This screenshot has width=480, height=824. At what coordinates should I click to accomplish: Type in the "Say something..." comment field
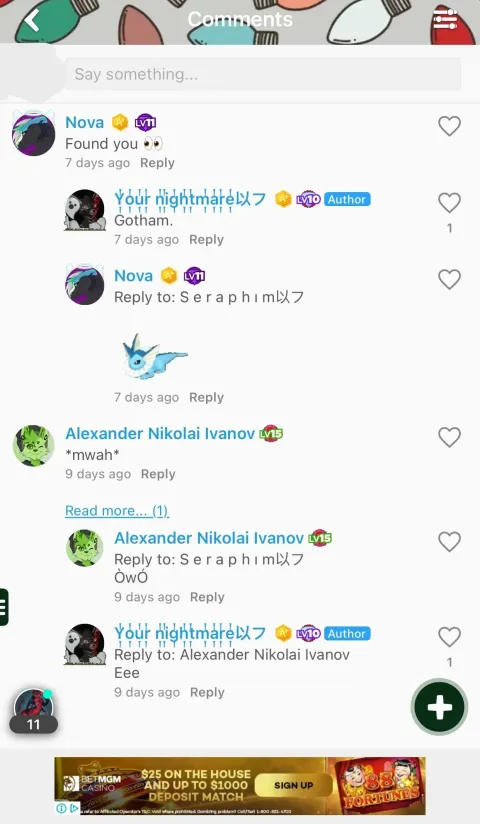click(x=263, y=74)
